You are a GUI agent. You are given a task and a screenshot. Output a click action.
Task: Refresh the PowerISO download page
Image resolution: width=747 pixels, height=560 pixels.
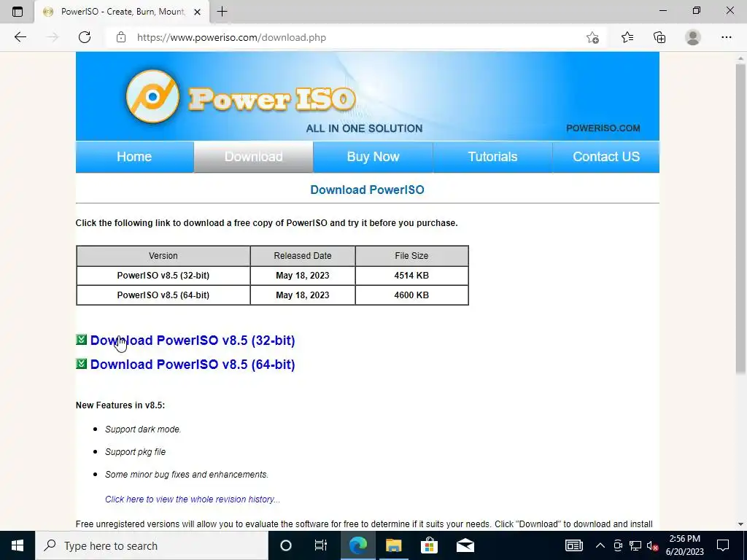click(85, 37)
